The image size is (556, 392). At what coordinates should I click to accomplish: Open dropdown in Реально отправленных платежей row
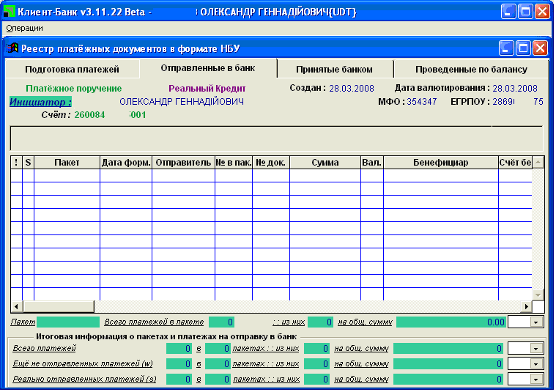coord(536,379)
